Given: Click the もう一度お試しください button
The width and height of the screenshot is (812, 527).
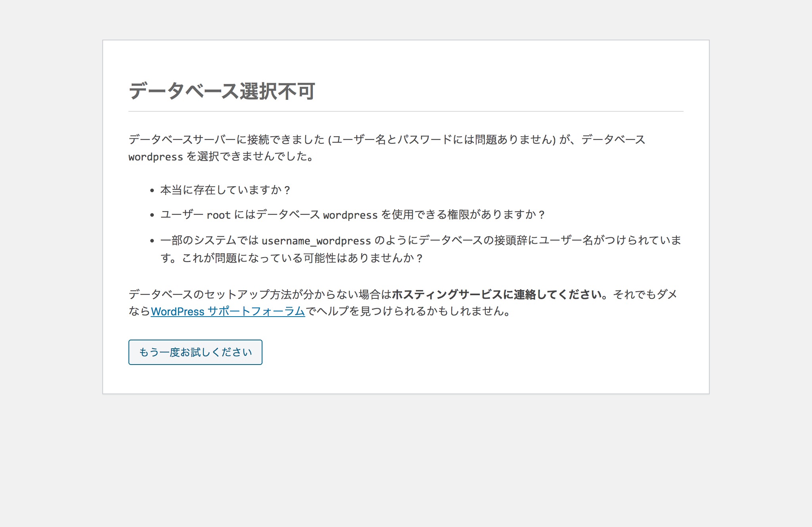Looking at the screenshot, I should tap(195, 352).
